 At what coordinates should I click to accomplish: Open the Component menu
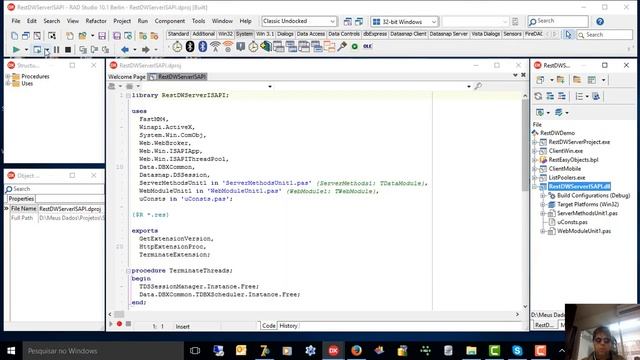point(169,21)
